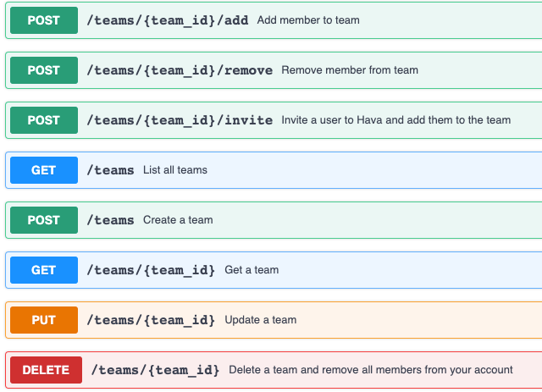
Task: Expand the 'Update a team' operation
Action: coord(260,320)
